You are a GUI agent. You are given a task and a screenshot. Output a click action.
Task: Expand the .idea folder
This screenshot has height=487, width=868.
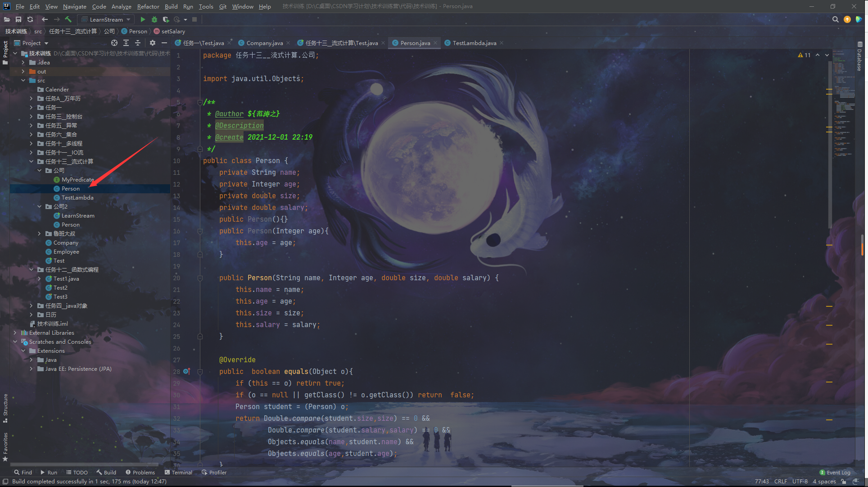[23, 62]
